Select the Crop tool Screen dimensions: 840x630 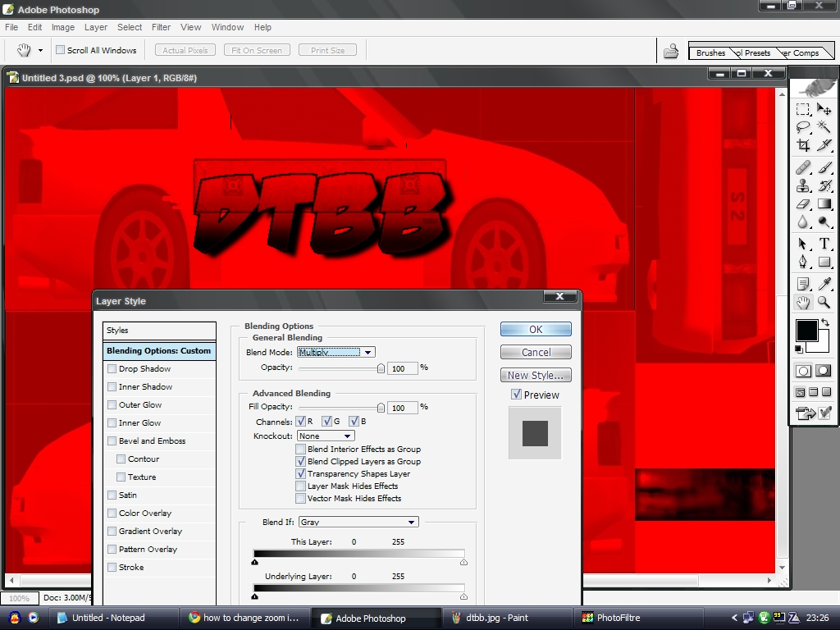(802, 145)
